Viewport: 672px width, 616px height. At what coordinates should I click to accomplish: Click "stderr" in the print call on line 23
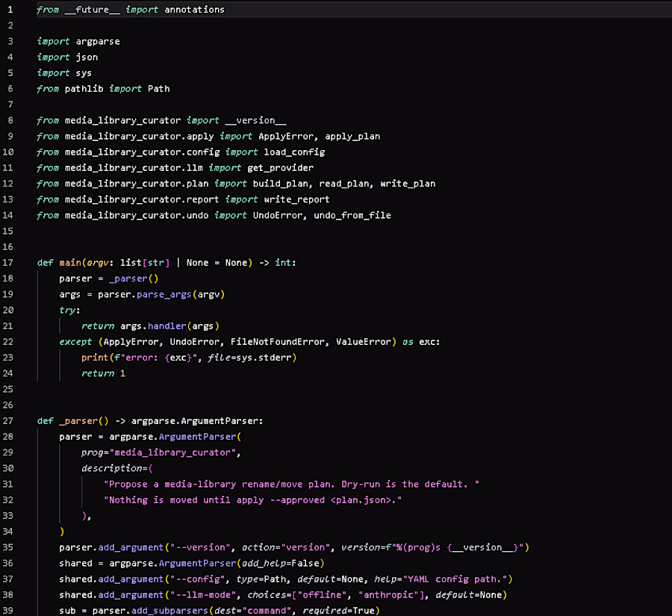click(x=275, y=358)
